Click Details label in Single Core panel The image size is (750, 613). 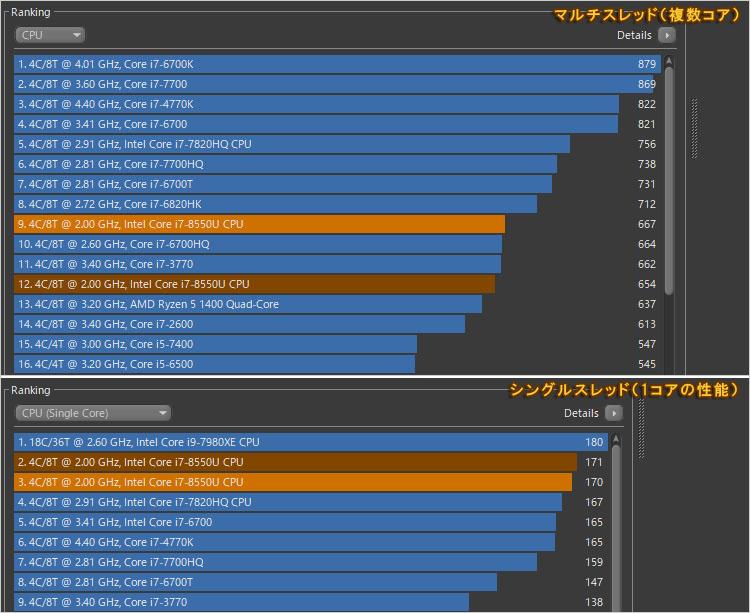tap(581, 413)
